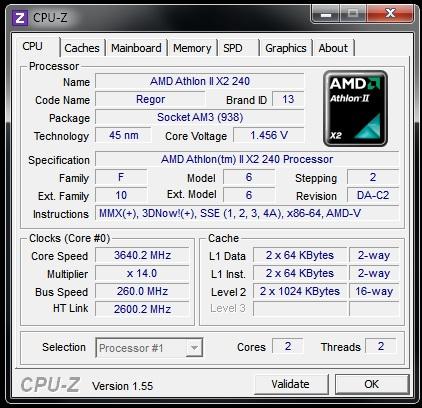Click the AMD Athlon II X2 logo
The width and height of the screenshot is (422, 408).
[x=355, y=108]
